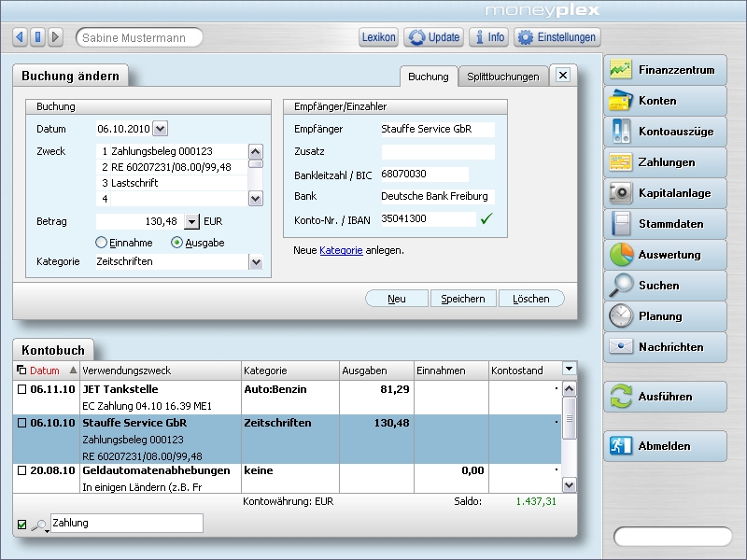Log out using Abmelden
This screenshot has width=747, height=560.
point(665,446)
